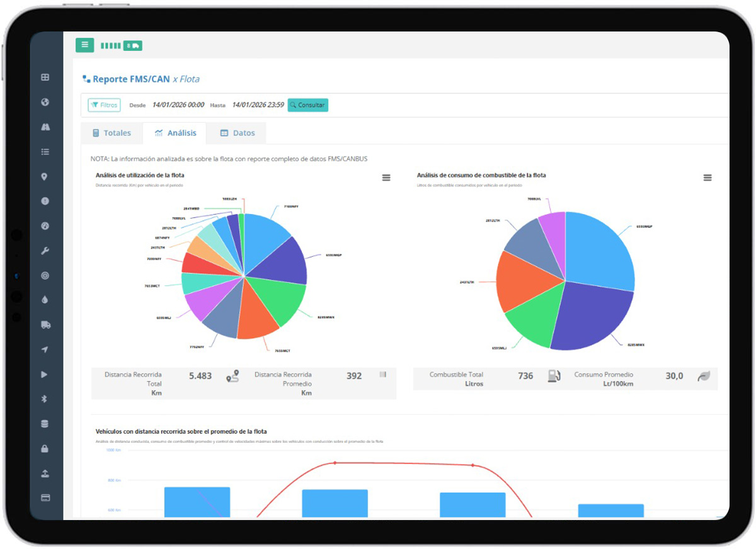Switch to the Datos tab

[238, 133]
